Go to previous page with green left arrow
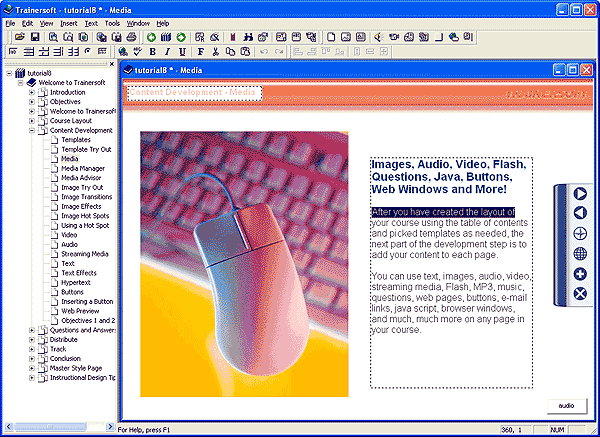Screen dimensions: 600x437 point(152,37)
